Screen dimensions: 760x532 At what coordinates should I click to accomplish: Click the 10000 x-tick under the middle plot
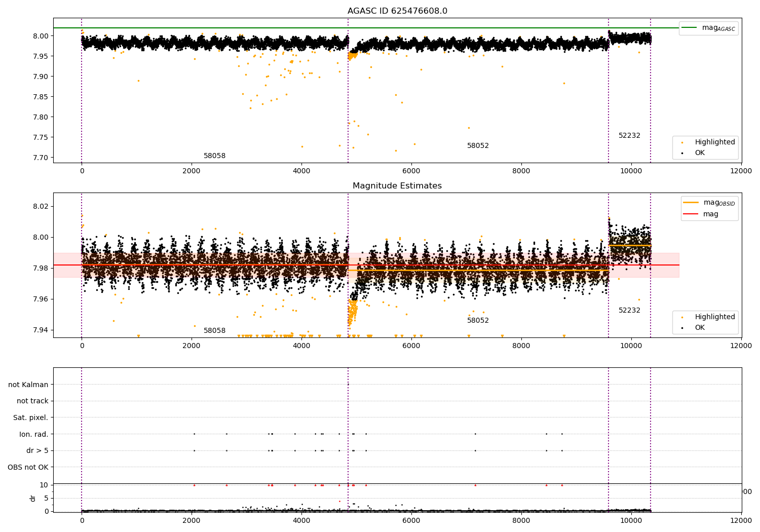631,346
